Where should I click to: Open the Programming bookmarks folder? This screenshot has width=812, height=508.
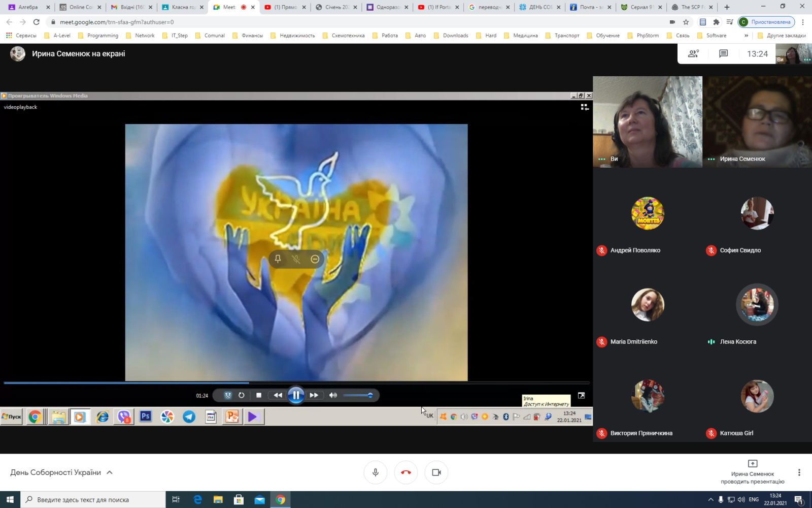click(x=102, y=36)
